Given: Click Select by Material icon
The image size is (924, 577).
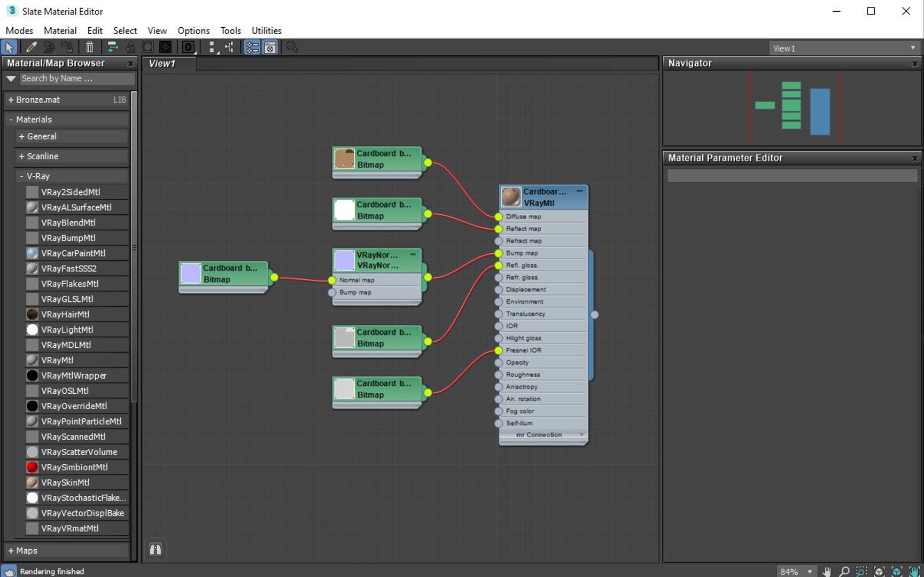Looking at the screenshot, I should tap(292, 48).
